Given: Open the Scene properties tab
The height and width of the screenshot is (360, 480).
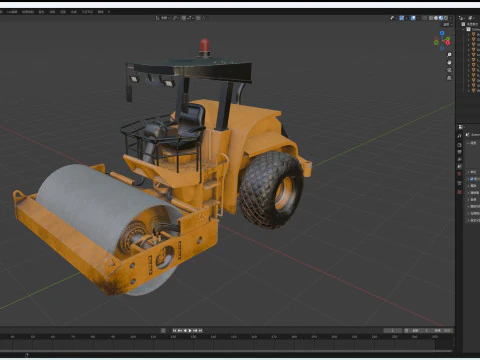Looking at the screenshot, I should 459,166.
